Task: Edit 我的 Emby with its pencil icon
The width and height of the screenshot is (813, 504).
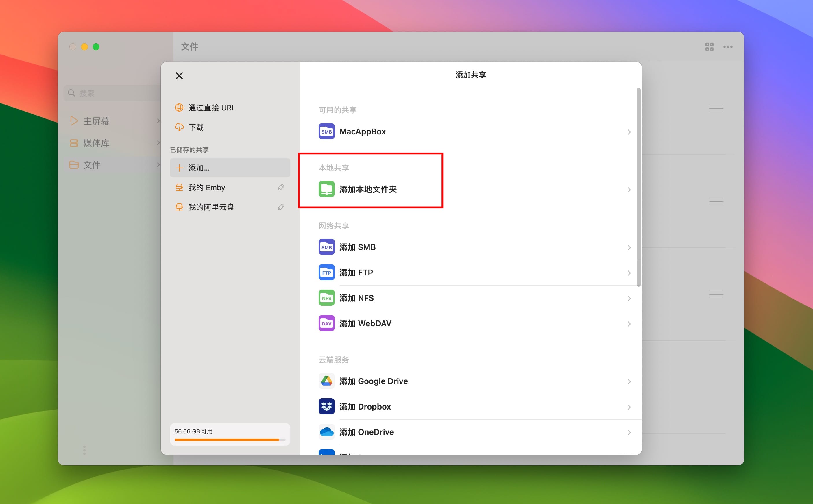Action: [x=281, y=187]
